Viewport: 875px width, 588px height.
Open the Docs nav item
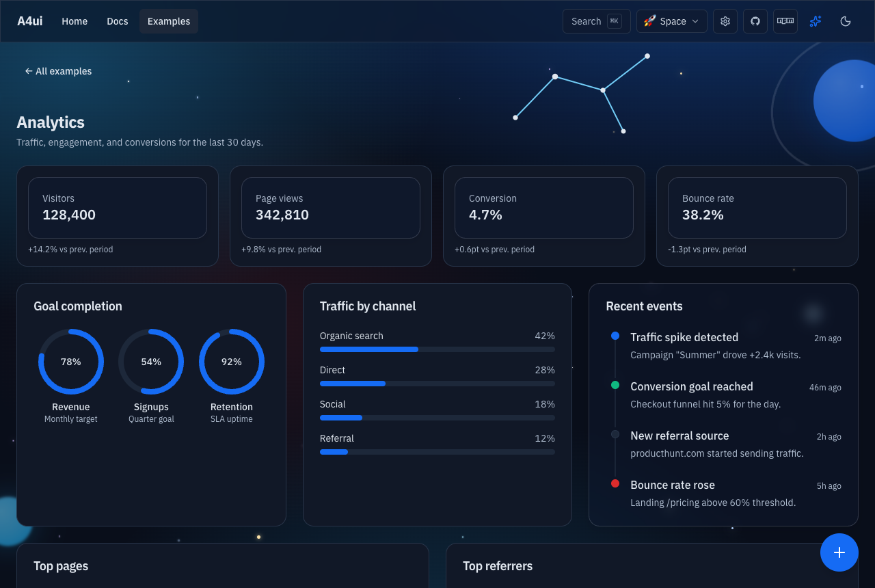[x=118, y=21]
